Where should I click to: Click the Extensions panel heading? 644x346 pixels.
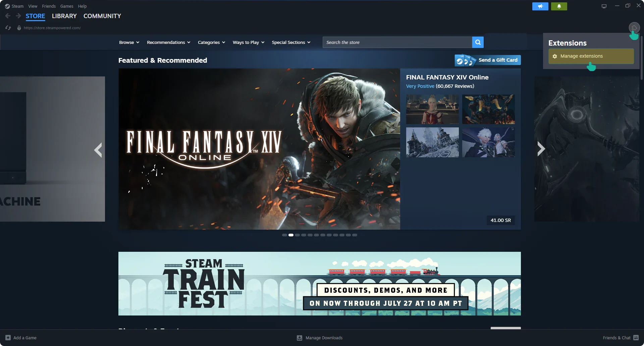click(x=568, y=43)
